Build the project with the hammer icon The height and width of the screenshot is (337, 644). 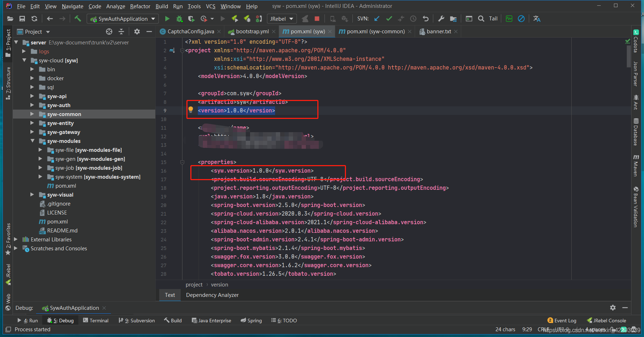78,19
